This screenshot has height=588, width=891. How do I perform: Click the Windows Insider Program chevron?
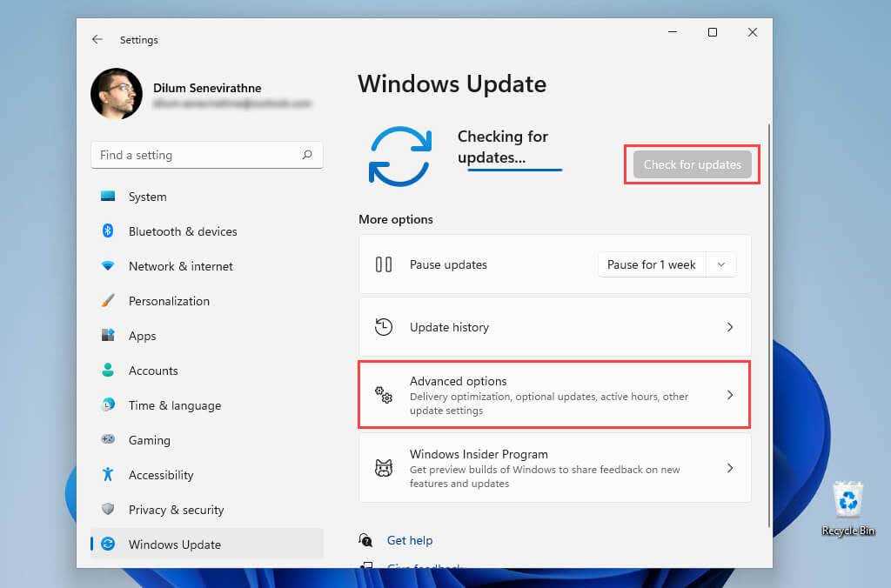click(730, 468)
